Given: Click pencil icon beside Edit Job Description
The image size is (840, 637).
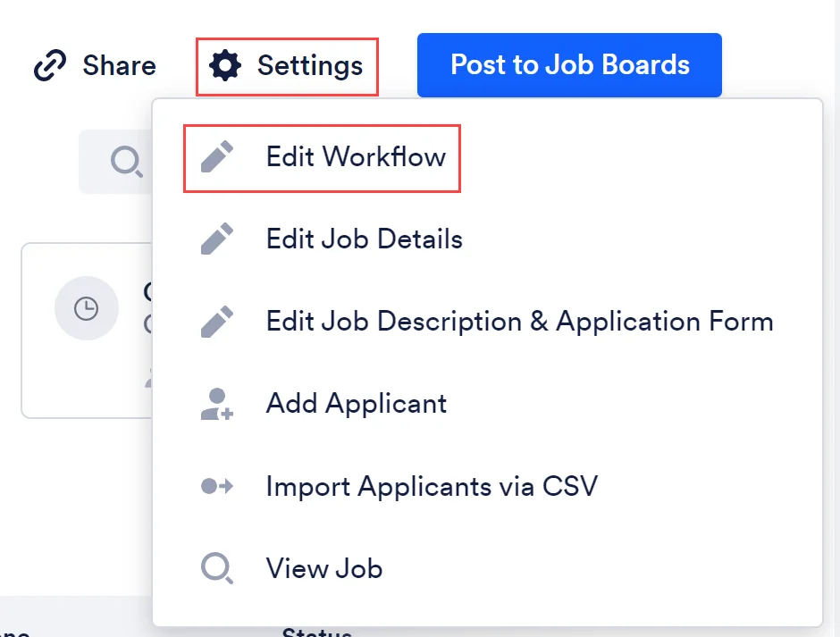Looking at the screenshot, I should [x=217, y=322].
